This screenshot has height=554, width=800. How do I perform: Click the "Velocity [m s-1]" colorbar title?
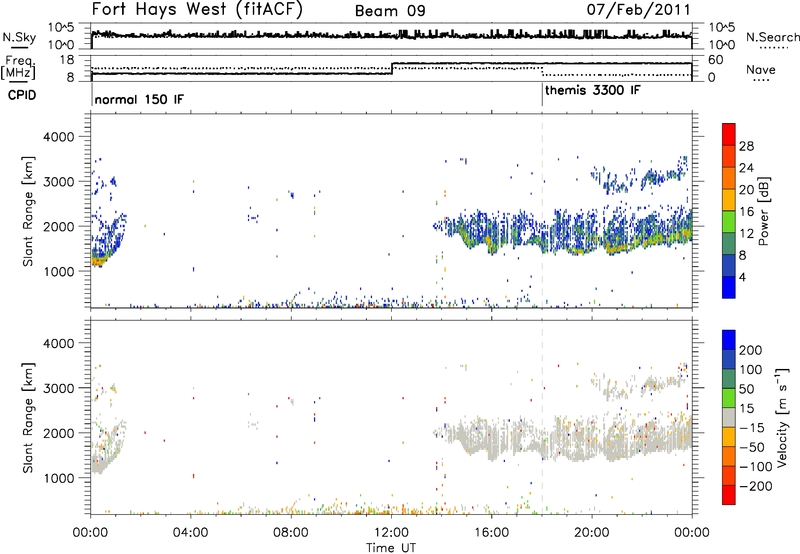781,417
